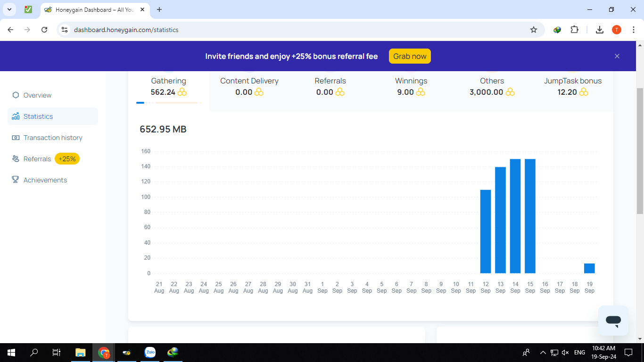Open the Windows Start menu
This screenshot has height=362, width=644.
click(x=11, y=353)
